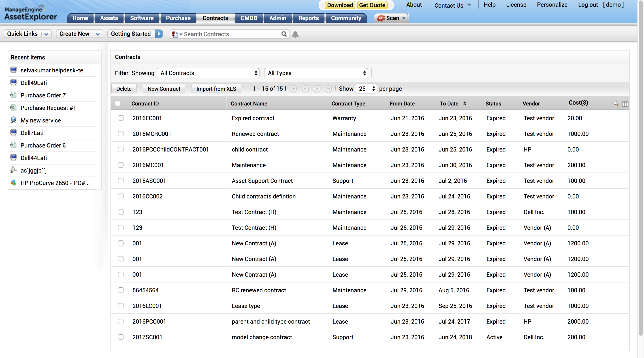The height and width of the screenshot is (358, 644).
Task: Click the Getting Started play arrow icon
Action: [159, 34]
